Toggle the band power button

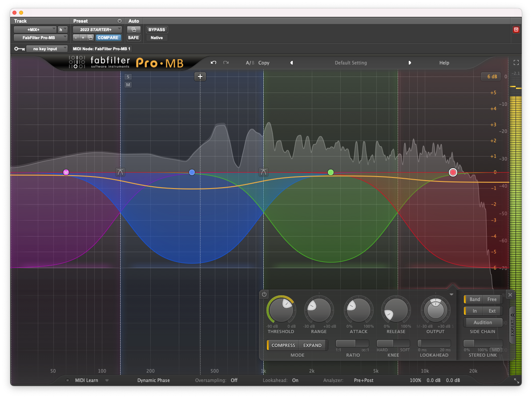(264, 294)
